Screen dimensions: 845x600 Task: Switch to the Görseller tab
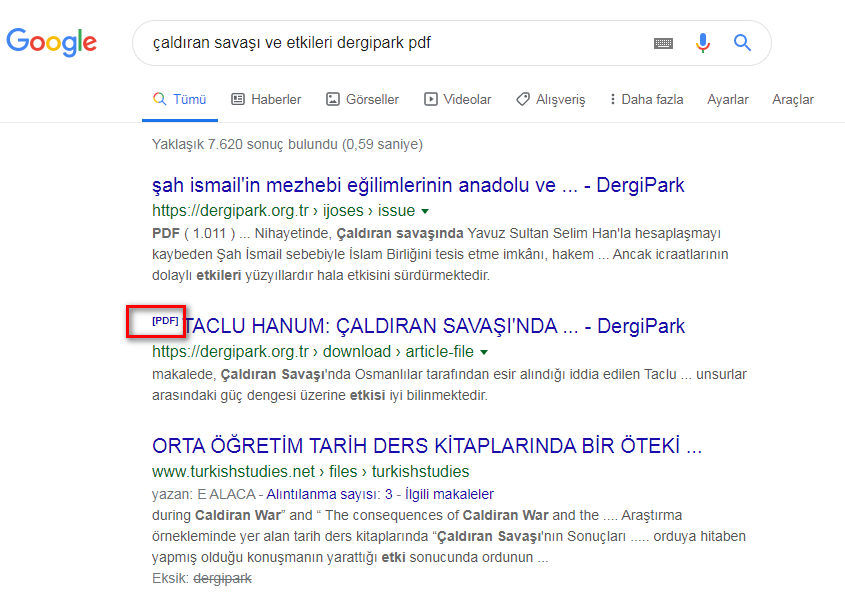coord(362,100)
